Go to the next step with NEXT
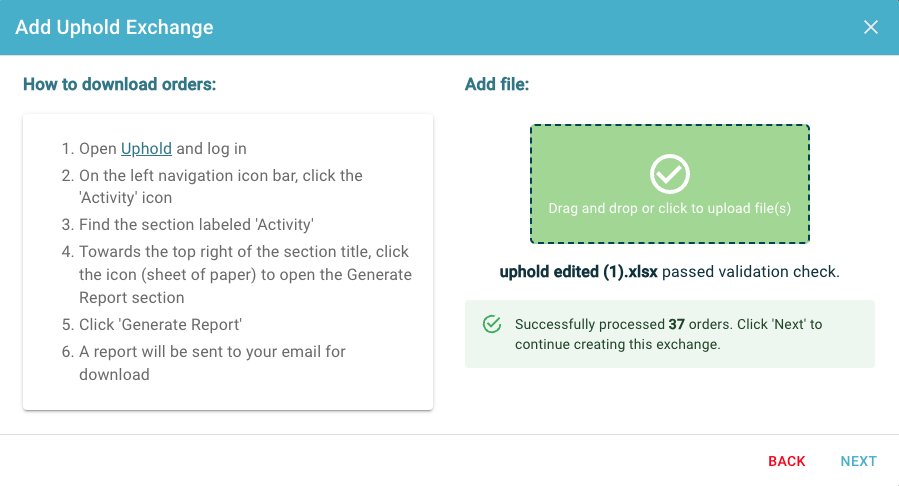 (858, 461)
